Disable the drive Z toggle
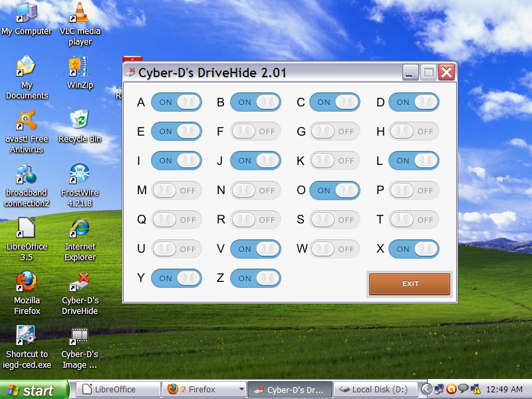This screenshot has height=399, width=532. coord(255,279)
